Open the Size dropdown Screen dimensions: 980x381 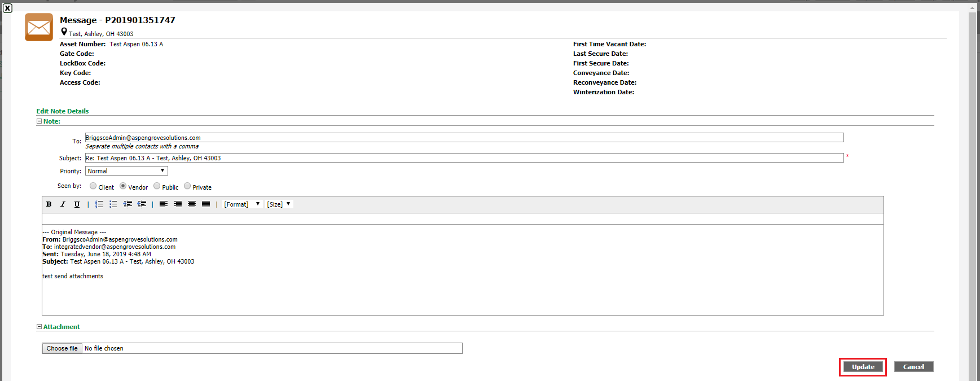279,204
